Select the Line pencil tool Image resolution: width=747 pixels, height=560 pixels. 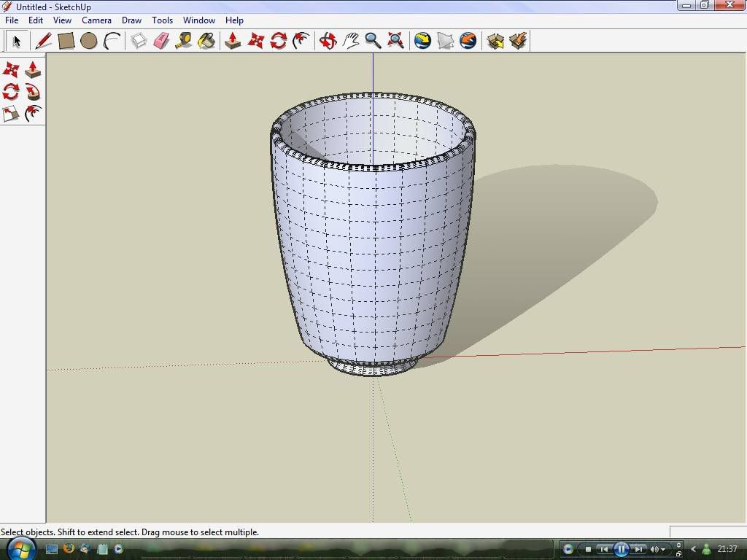tap(43, 41)
